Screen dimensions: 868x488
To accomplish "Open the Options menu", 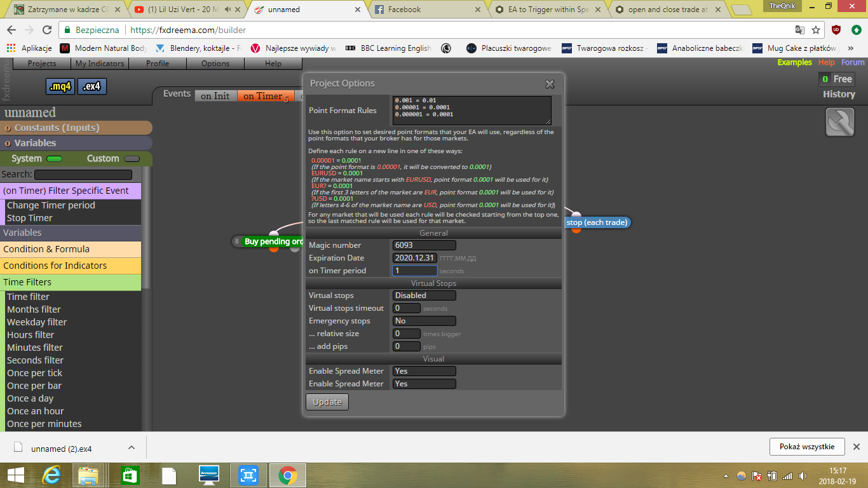I will pos(215,64).
